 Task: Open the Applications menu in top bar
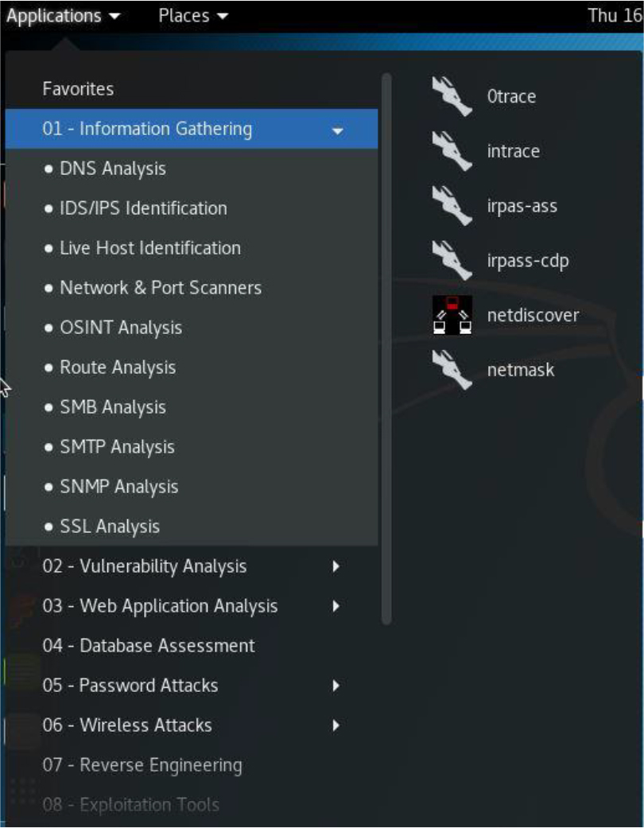(63, 16)
